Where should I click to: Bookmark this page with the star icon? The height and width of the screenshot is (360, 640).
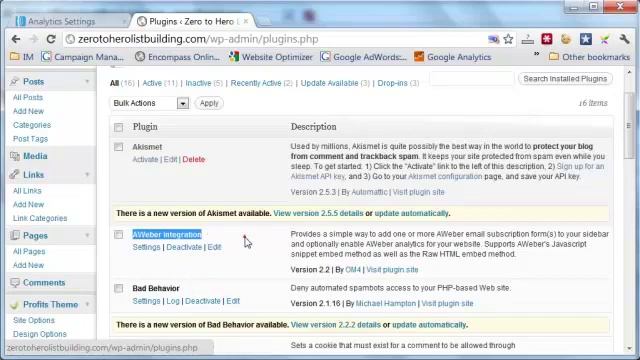point(508,39)
